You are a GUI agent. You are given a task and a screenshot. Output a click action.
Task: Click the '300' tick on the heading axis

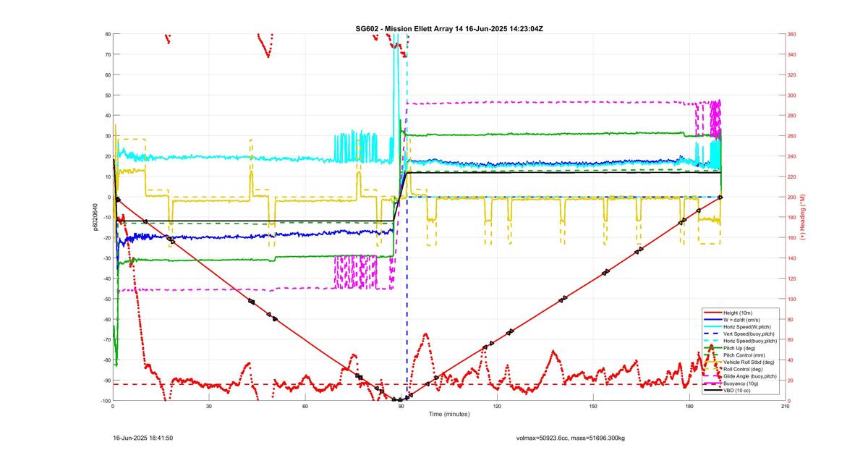[792, 95]
